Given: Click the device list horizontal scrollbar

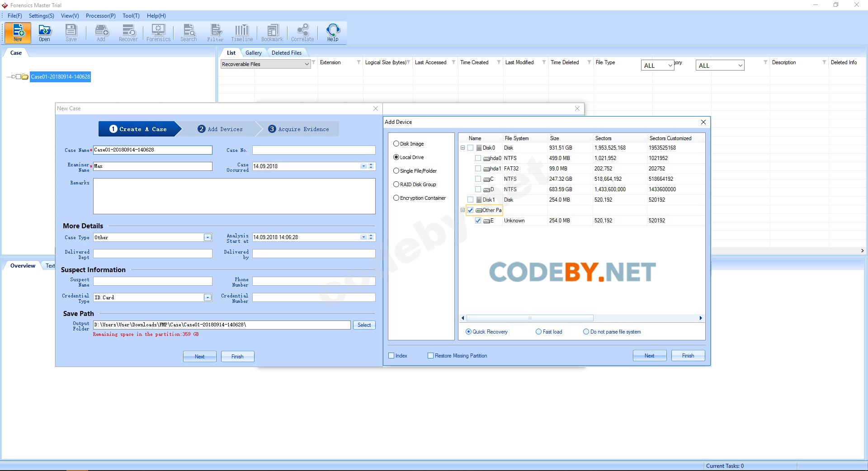Looking at the screenshot, I should (x=529, y=318).
